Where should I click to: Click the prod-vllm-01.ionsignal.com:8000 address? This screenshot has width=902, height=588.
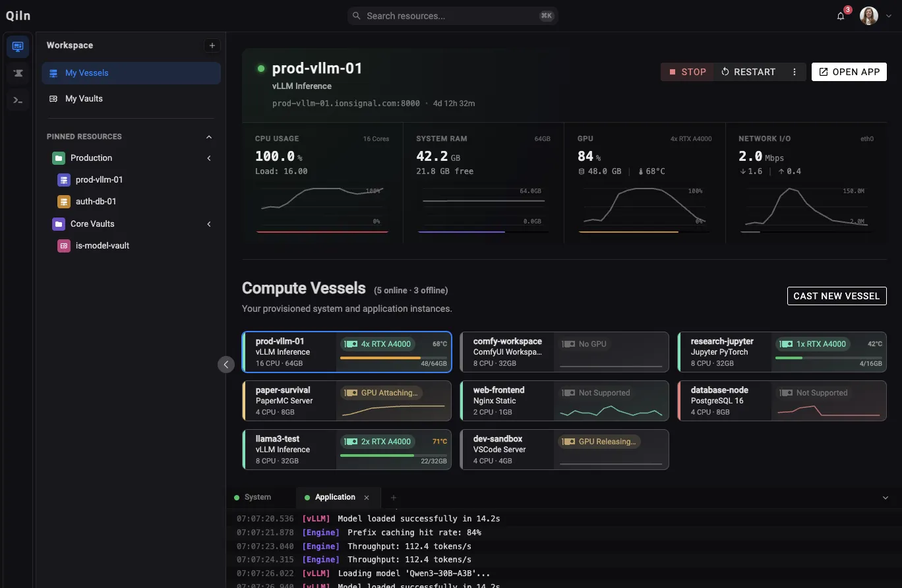click(346, 103)
